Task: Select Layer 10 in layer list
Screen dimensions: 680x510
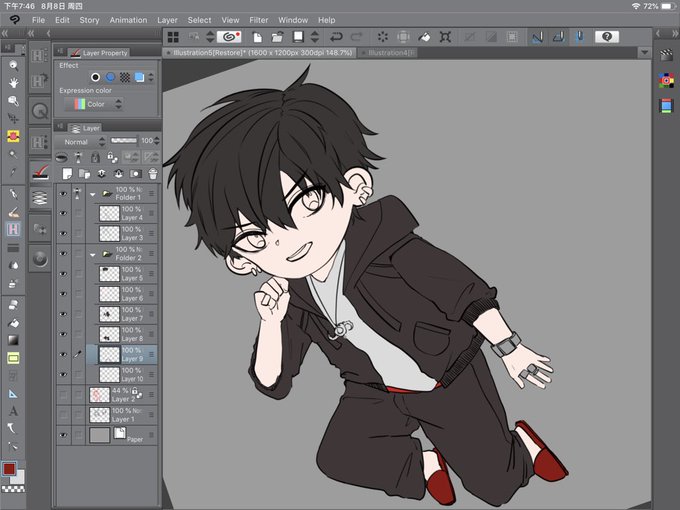Action: point(122,374)
